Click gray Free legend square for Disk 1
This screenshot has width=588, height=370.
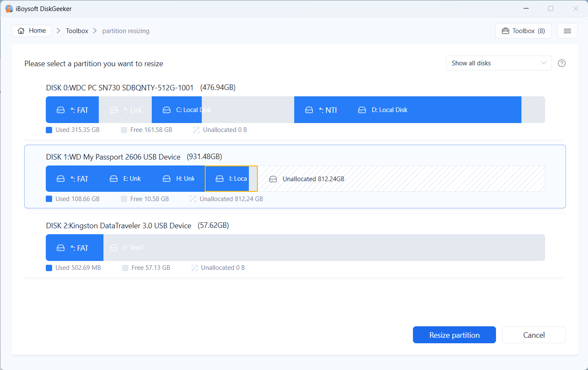(124, 199)
